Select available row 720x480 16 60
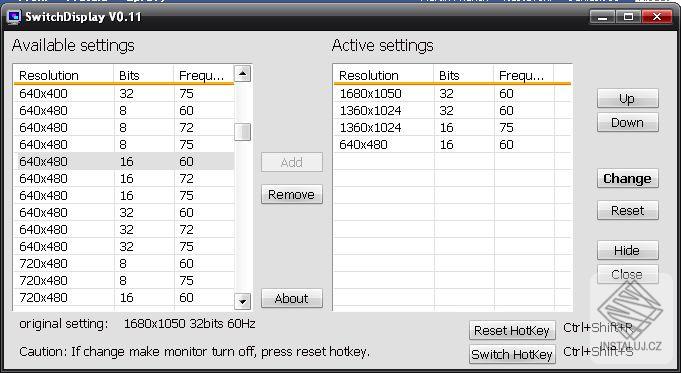 [x=124, y=297]
